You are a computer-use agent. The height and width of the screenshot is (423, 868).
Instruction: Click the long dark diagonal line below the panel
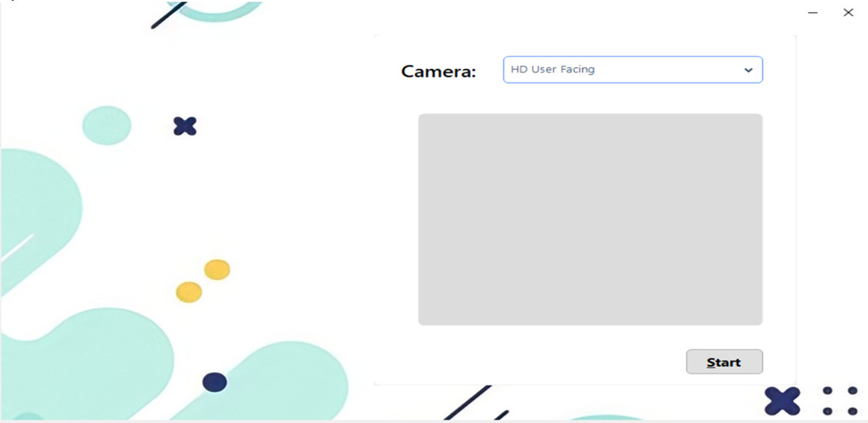coord(468,403)
